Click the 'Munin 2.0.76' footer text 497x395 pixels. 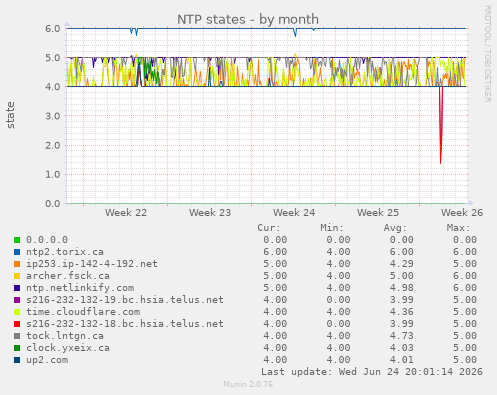pos(248,384)
